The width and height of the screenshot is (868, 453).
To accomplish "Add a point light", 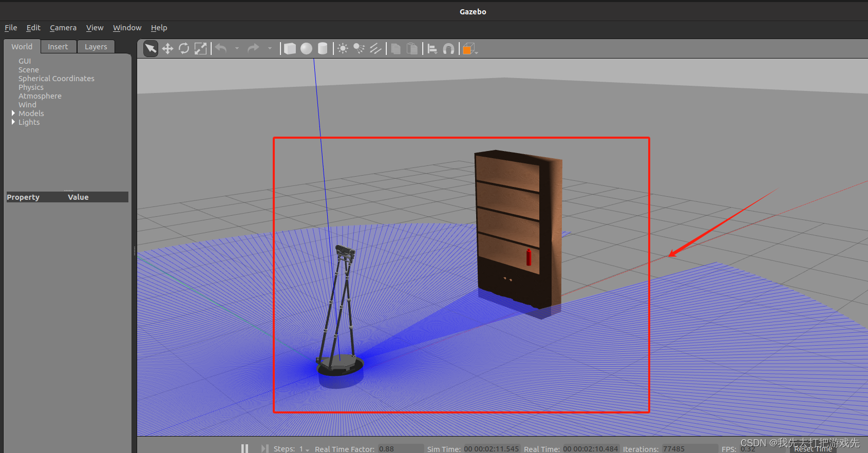I will (343, 49).
